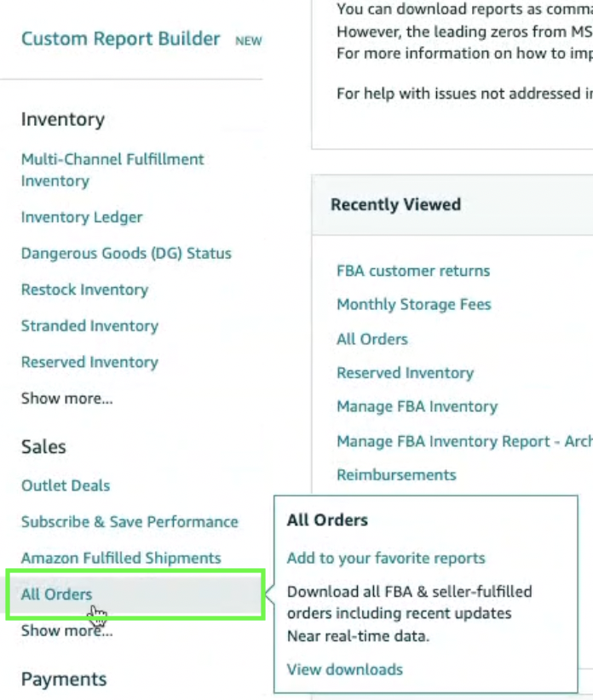Open the Outlet Deals report

point(66,485)
